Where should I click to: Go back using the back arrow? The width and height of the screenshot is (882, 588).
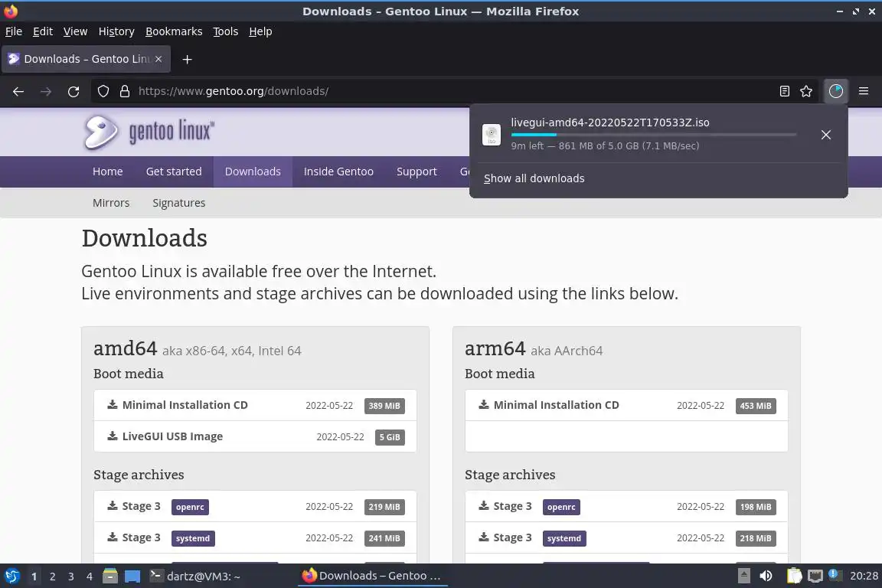(x=18, y=91)
